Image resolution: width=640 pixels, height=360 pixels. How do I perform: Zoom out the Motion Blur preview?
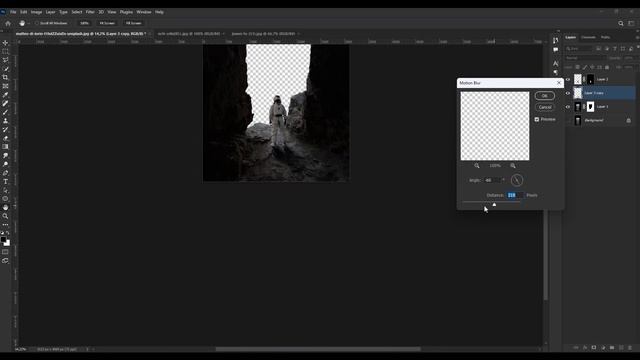[x=477, y=166]
